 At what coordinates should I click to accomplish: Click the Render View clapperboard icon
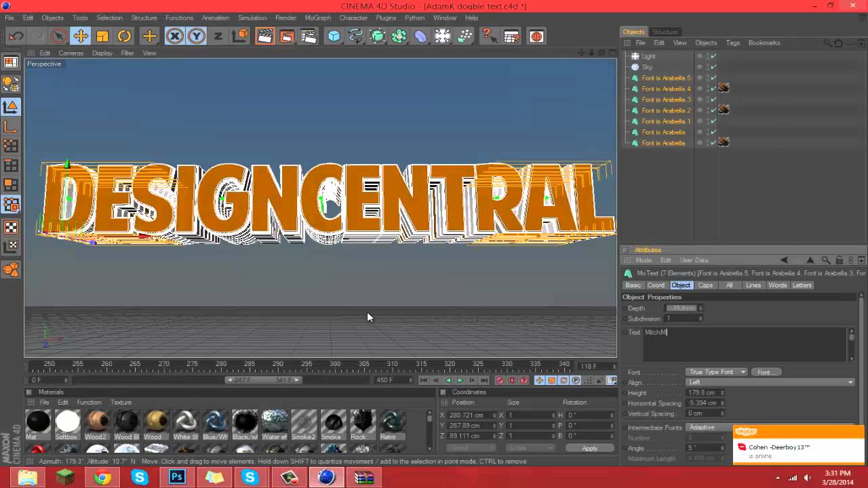(x=265, y=36)
